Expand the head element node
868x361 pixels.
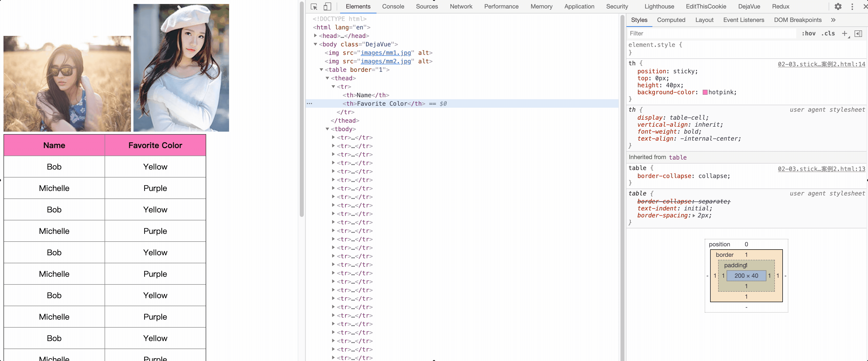[x=315, y=35]
